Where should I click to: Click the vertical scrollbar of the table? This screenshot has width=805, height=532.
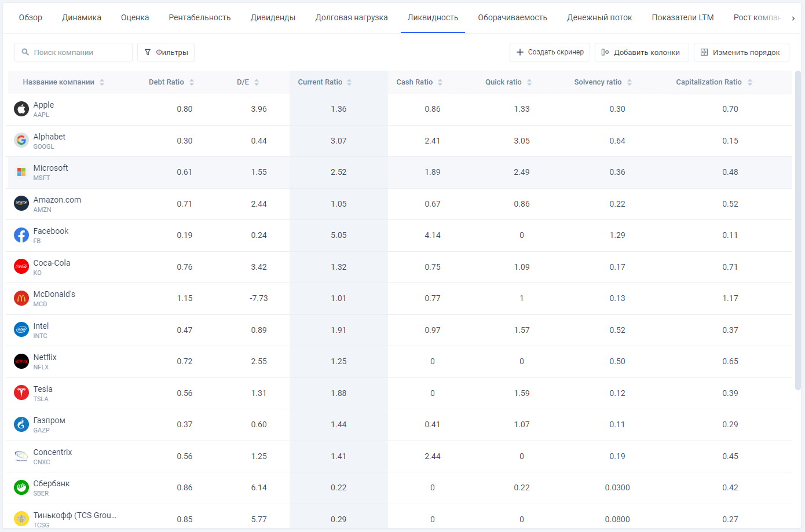click(797, 232)
